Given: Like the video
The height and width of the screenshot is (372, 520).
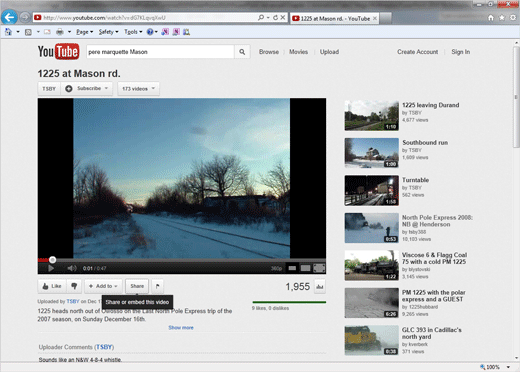Looking at the screenshot, I should click(x=52, y=286).
